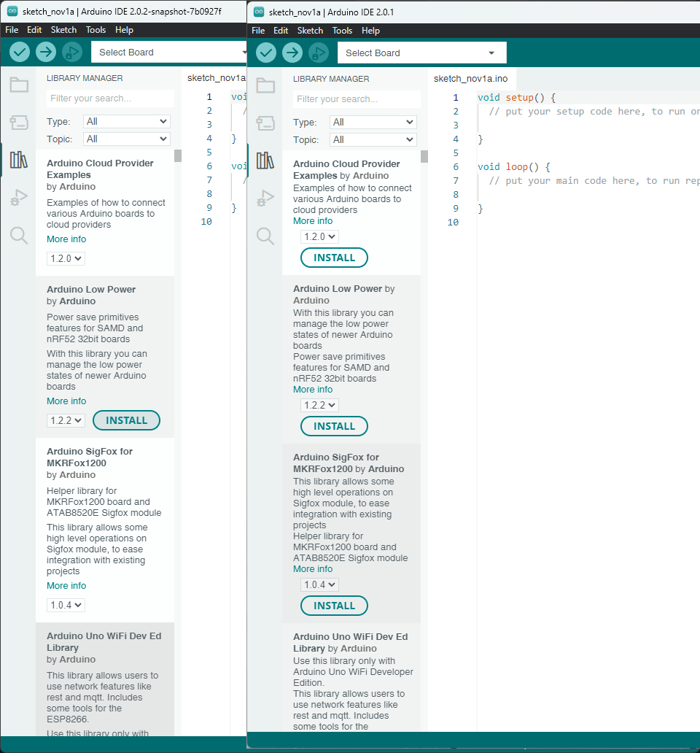The image size is (700, 753).
Task: Open Debug panel icon in 2.0.2-snapshot sidebar
Action: [19, 198]
